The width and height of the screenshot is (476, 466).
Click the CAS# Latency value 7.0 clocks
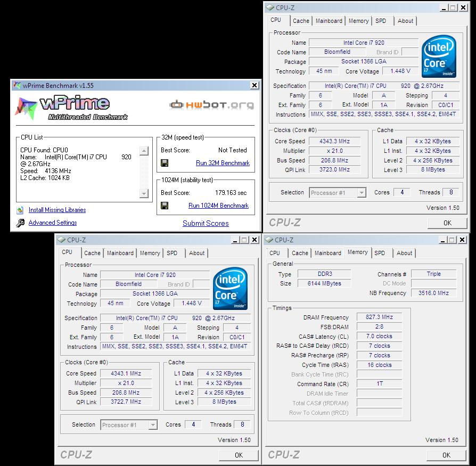[380, 337]
